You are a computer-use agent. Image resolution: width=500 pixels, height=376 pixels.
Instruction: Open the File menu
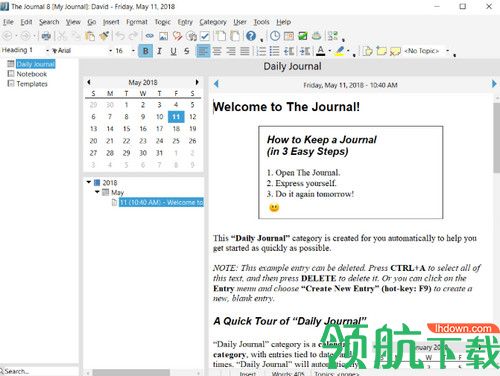click(8, 22)
